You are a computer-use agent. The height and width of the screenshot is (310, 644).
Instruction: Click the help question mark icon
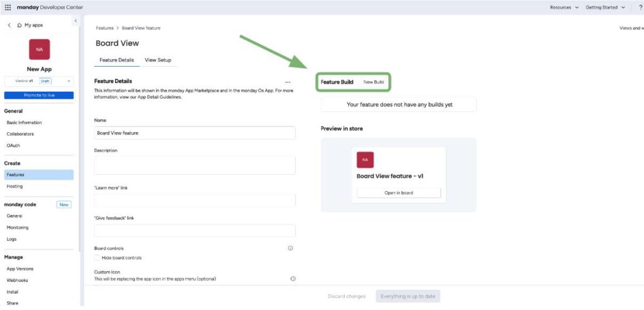[x=640, y=8]
